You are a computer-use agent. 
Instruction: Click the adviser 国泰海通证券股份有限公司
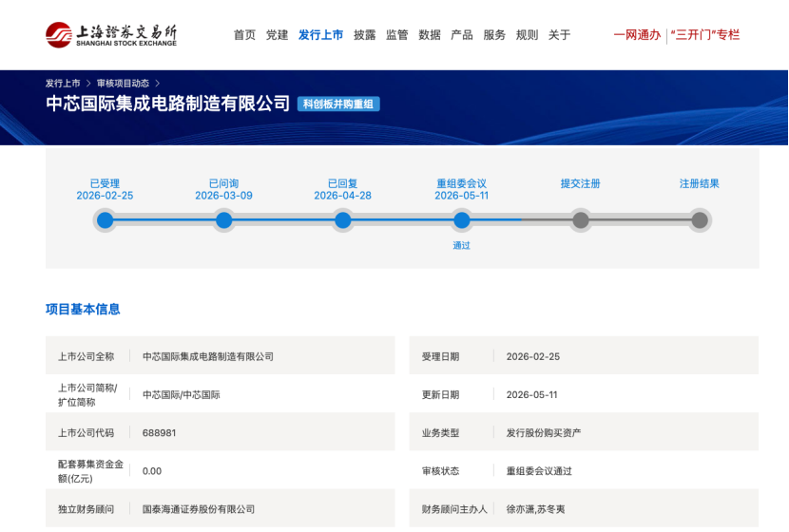pyautogui.click(x=199, y=509)
